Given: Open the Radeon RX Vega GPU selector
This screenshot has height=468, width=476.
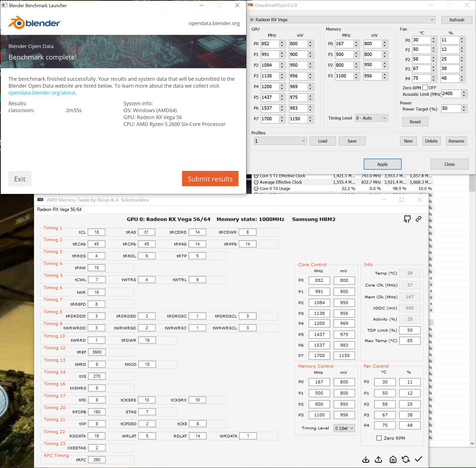Looking at the screenshot, I should click(x=342, y=20).
